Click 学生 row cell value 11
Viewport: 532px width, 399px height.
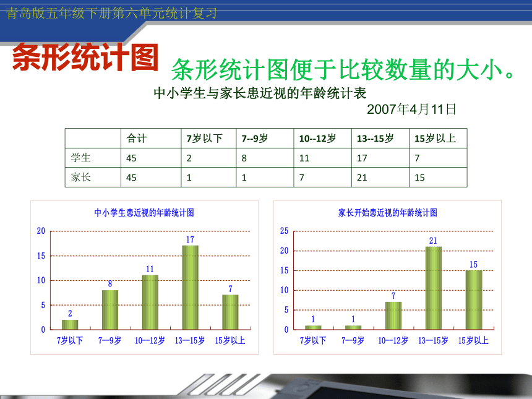click(304, 158)
